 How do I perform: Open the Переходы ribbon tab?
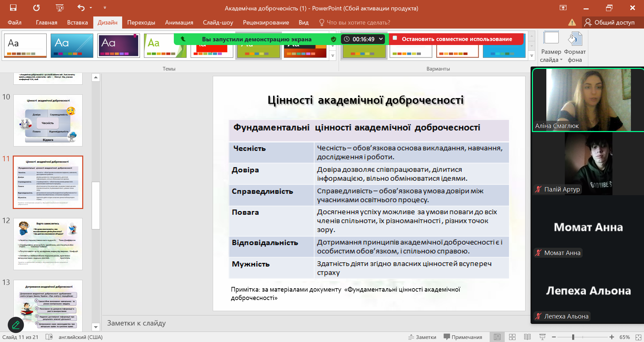(141, 23)
